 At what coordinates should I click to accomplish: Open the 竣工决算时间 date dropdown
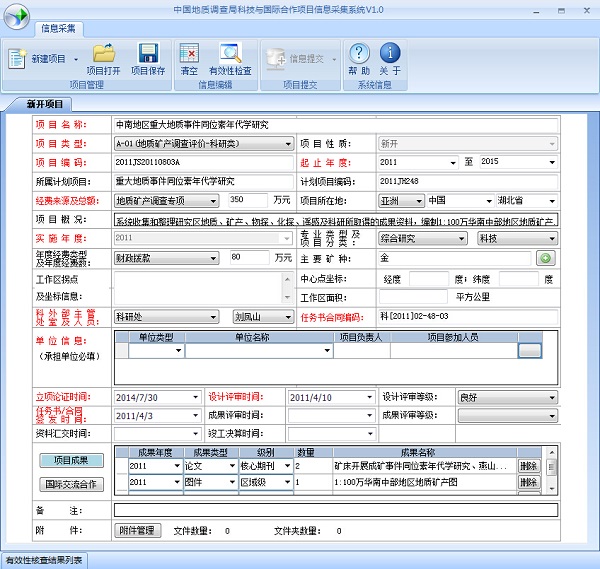[370, 434]
